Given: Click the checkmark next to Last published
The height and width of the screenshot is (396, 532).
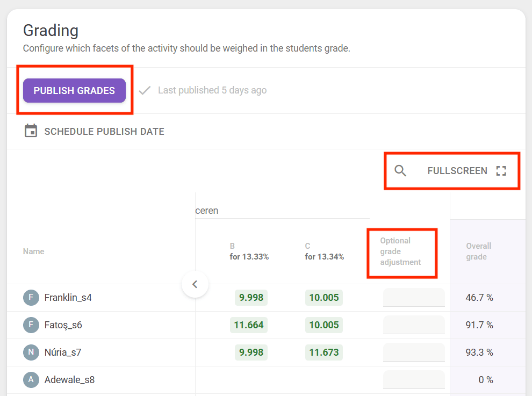Looking at the screenshot, I should coord(145,90).
